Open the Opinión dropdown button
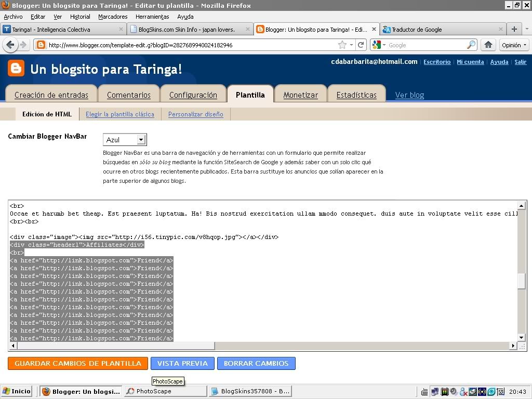The height and width of the screenshot is (399, 532). pyautogui.click(x=514, y=45)
